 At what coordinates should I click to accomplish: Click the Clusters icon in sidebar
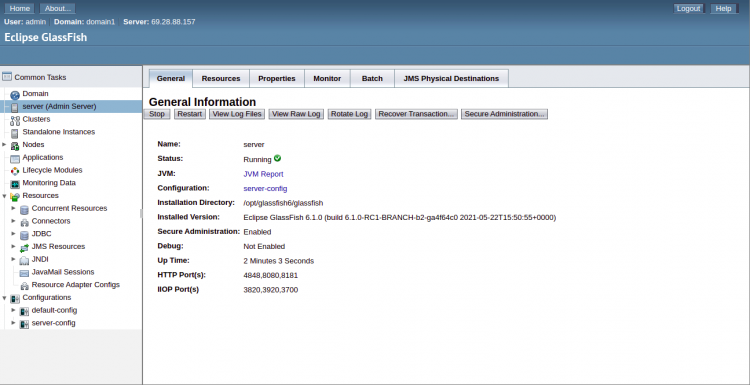click(15, 120)
